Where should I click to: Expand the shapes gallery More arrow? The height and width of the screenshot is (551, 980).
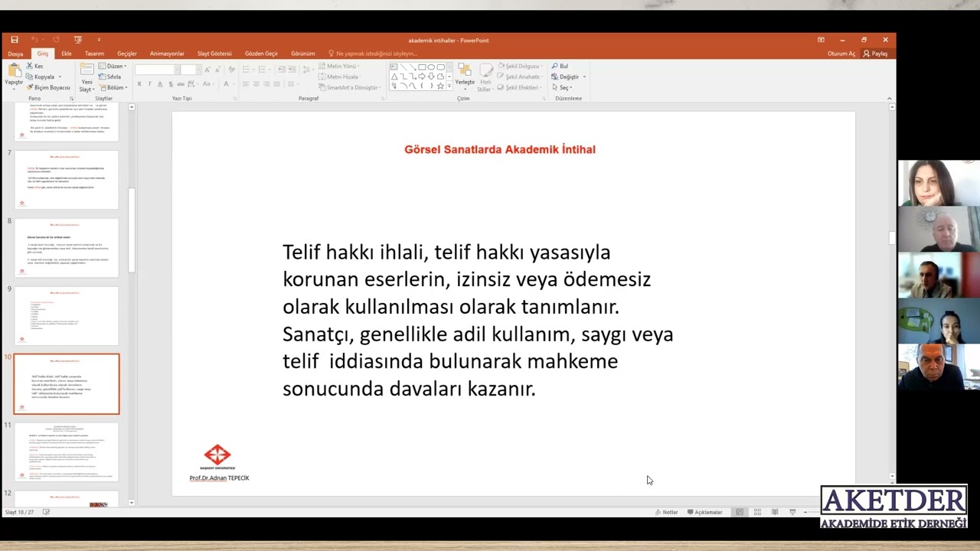click(449, 86)
